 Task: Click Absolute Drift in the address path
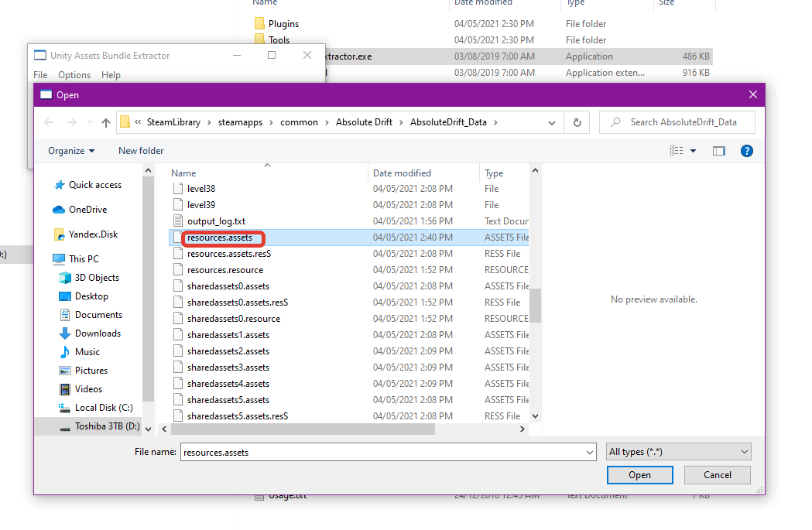[364, 122]
